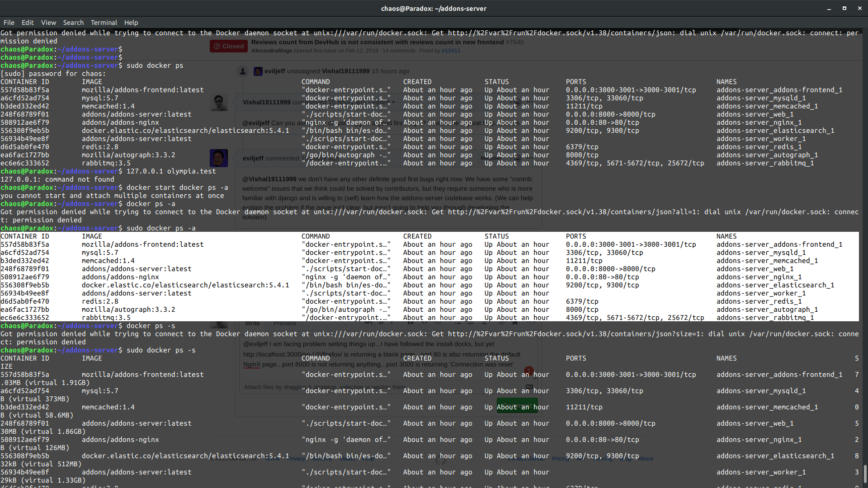
Task: Click 'AlexandraMoga' author name on background GitHub page
Action: coord(271,51)
